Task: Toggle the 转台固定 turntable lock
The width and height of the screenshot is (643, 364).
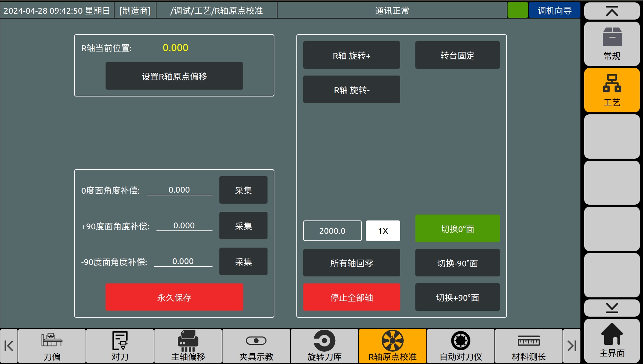Action: tap(457, 55)
